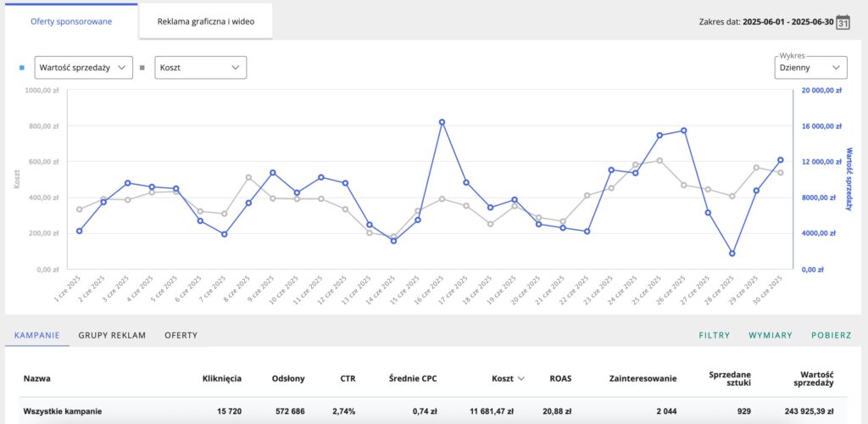
Task: Open the Dzienny chart interval dropdown
Action: [811, 69]
